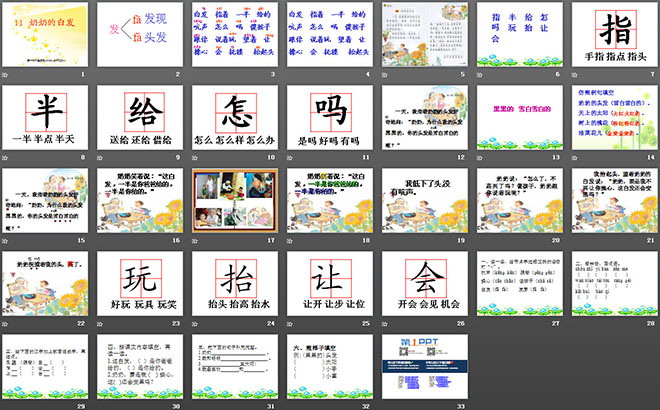
Task: Click the animation star under slide 18
Action: tap(290, 241)
